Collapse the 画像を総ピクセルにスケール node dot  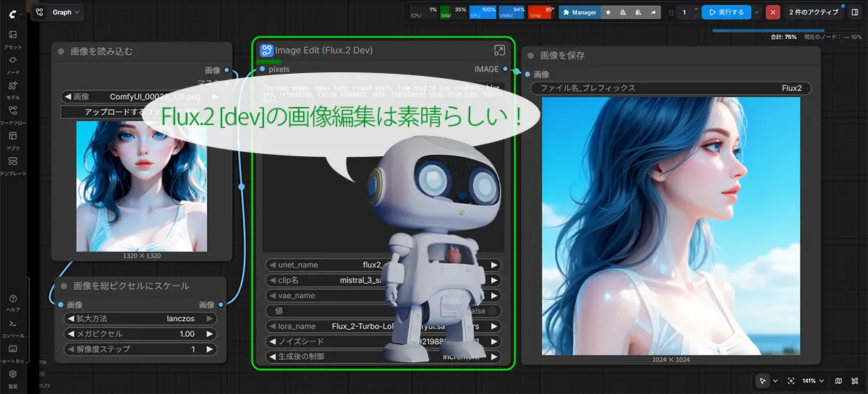click(63, 286)
